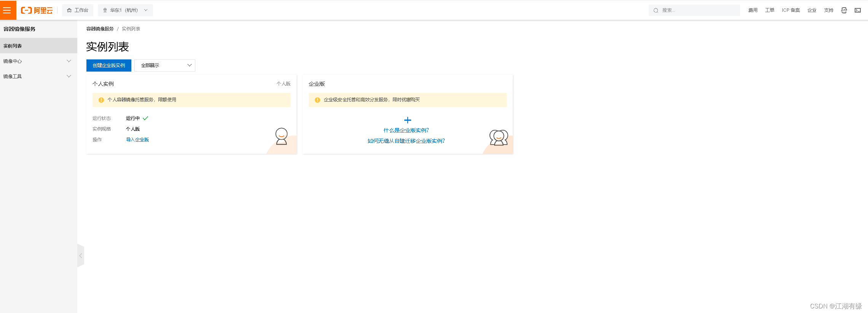Click the 容器镜像服务 sidebar header
Viewport: 868px width, 313px height.
(x=19, y=29)
